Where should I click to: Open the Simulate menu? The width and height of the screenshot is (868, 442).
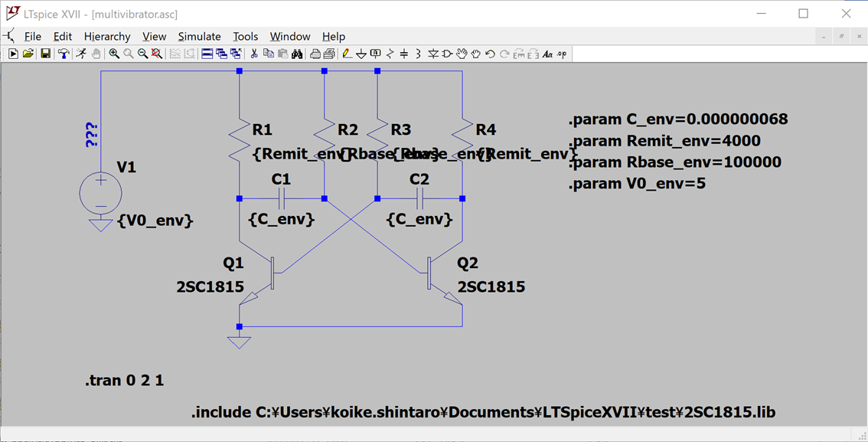click(x=199, y=37)
